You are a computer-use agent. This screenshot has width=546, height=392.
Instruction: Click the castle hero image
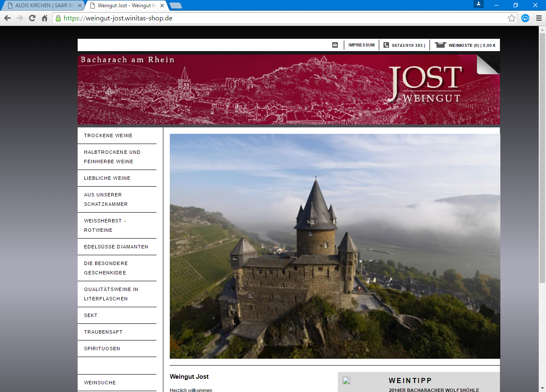[334, 246]
